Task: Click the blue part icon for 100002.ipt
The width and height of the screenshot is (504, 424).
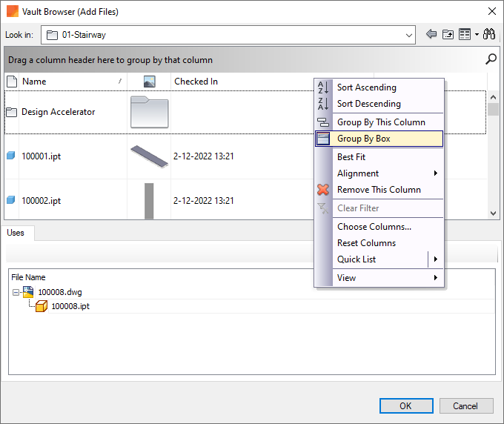Action: [x=11, y=200]
